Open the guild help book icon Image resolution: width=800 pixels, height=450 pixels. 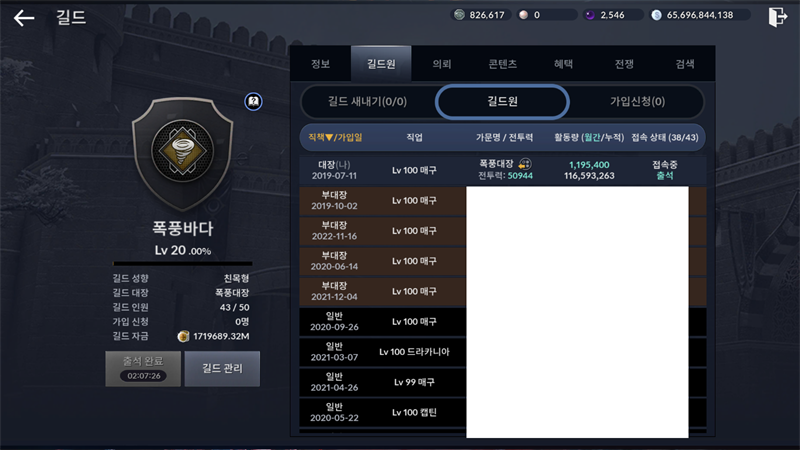tap(253, 102)
